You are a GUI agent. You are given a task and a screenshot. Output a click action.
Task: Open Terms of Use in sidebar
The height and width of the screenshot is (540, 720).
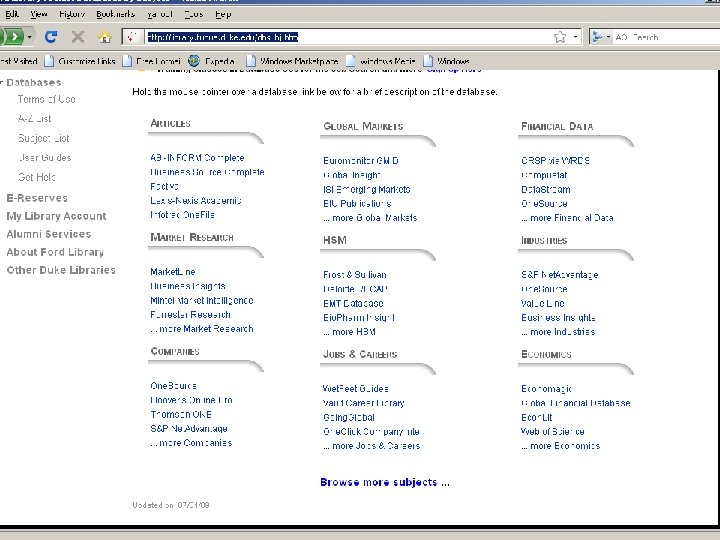(46, 99)
